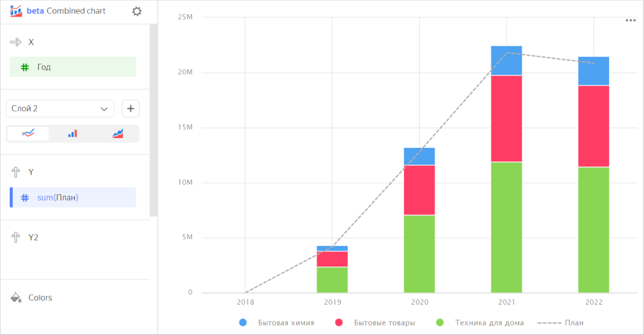Click the Combined chart type icon
The width and height of the screenshot is (644, 335).
point(16,11)
